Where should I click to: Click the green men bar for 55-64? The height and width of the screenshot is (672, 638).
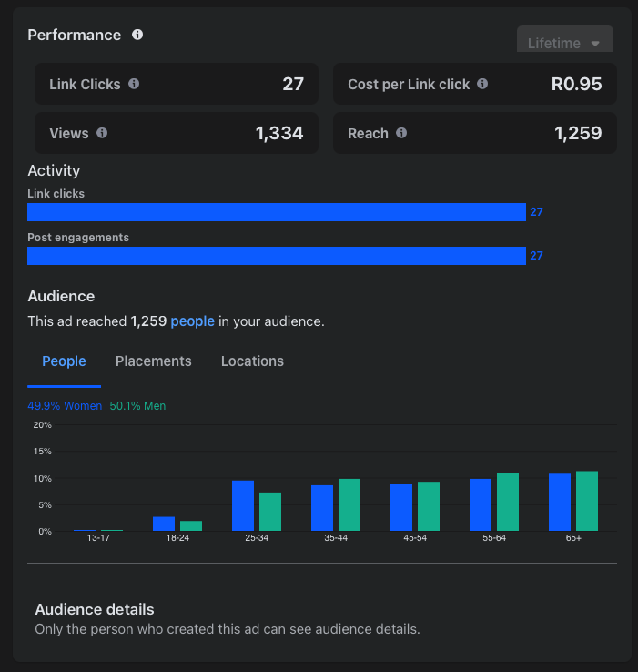508,502
